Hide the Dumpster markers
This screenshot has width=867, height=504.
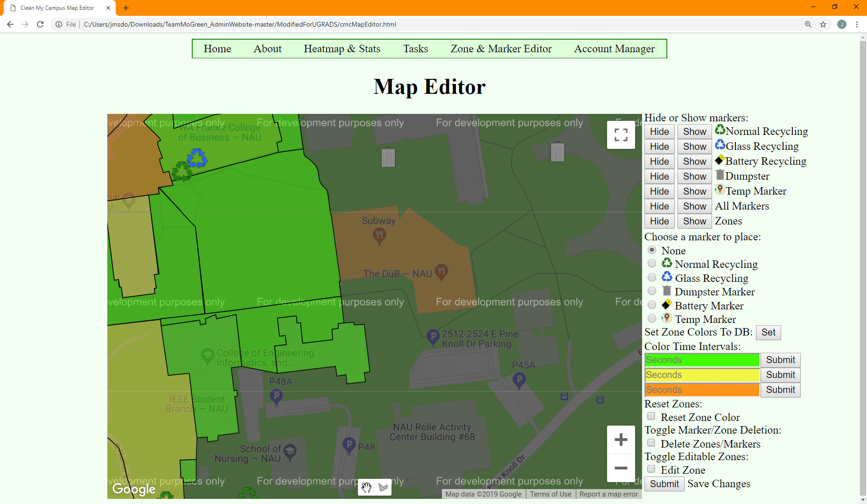point(659,176)
